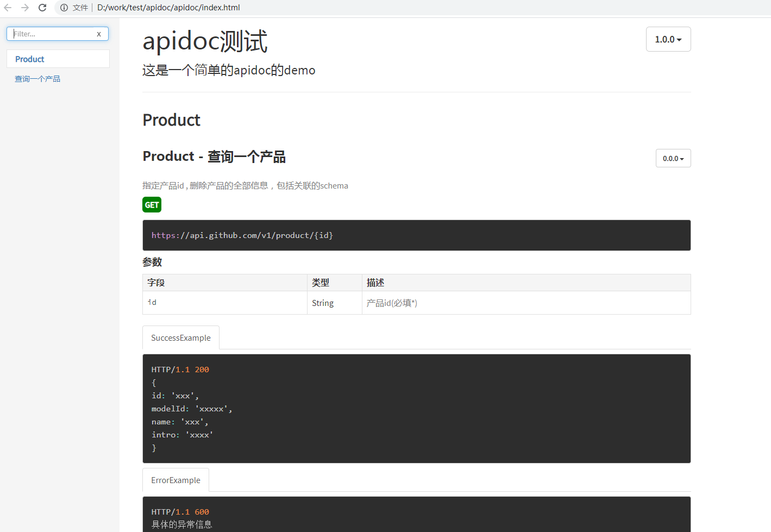Screen dimensions: 771x532
Task: Click the address bar URL text
Action: (168, 8)
